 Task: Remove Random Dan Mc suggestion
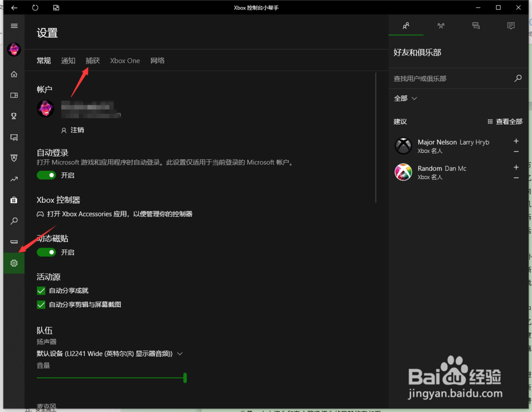click(x=516, y=178)
